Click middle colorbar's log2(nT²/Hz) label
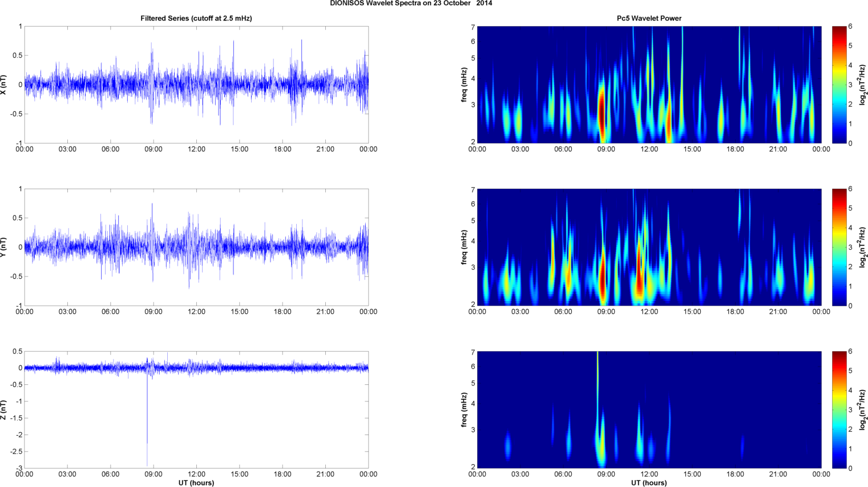868x487 pixels. pyautogui.click(x=864, y=247)
